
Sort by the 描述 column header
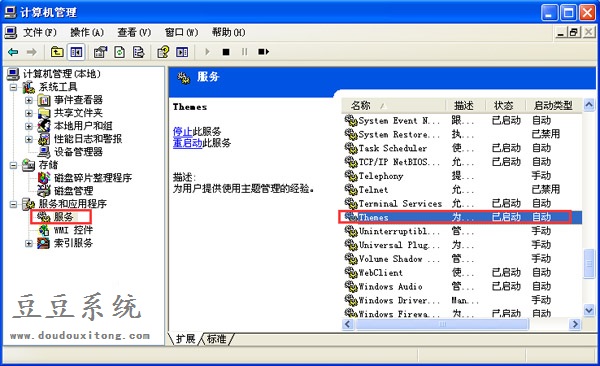pos(466,105)
